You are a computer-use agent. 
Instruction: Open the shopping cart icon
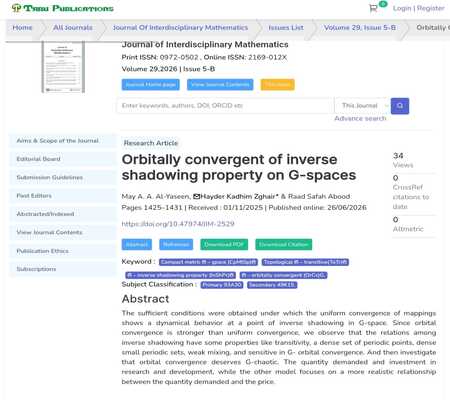tap(373, 8)
